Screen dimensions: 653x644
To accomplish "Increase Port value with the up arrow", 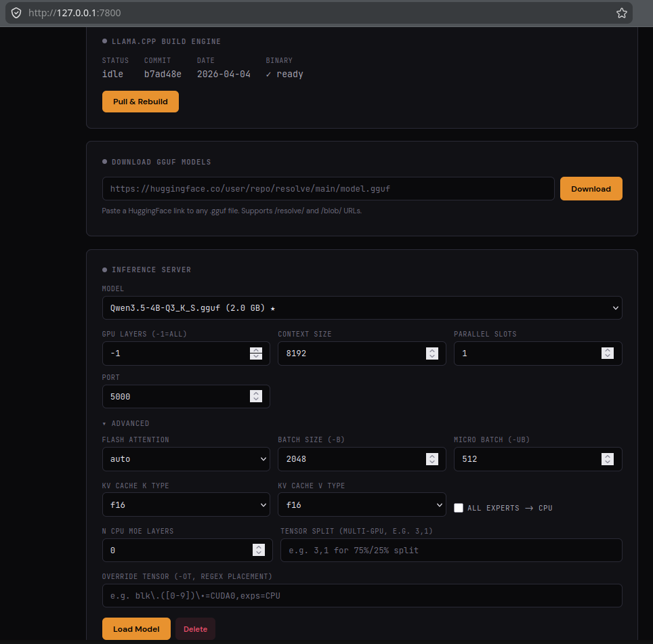I will [255, 393].
